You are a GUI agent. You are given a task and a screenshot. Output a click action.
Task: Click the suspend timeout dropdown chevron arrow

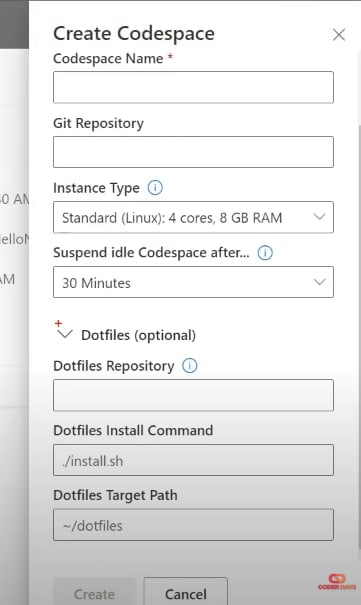coord(319,282)
